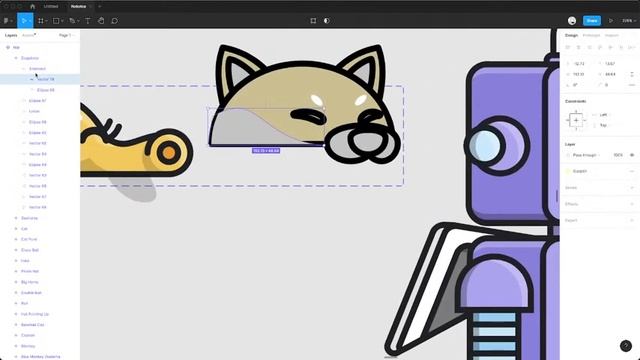The image size is (640, 360).
Task: Click the Present play icon
Action: (611, 21)
